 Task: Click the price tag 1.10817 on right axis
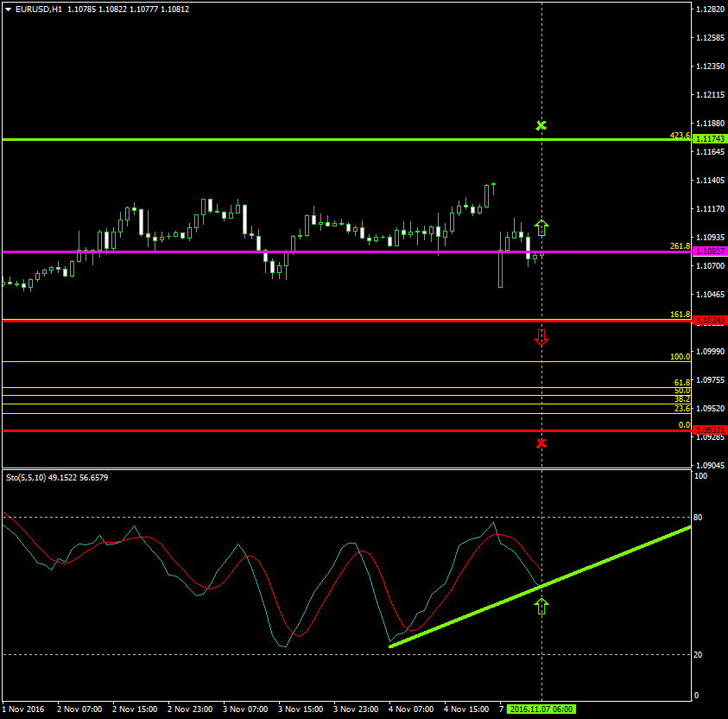(710, 251)
